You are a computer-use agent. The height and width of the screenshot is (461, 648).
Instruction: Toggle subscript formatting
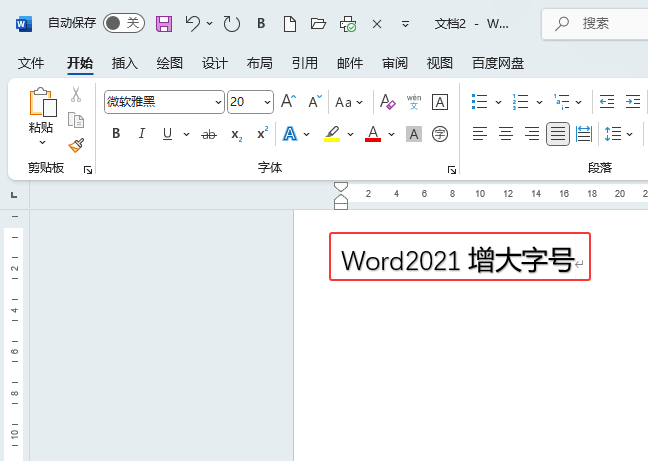tap(236, 135)
